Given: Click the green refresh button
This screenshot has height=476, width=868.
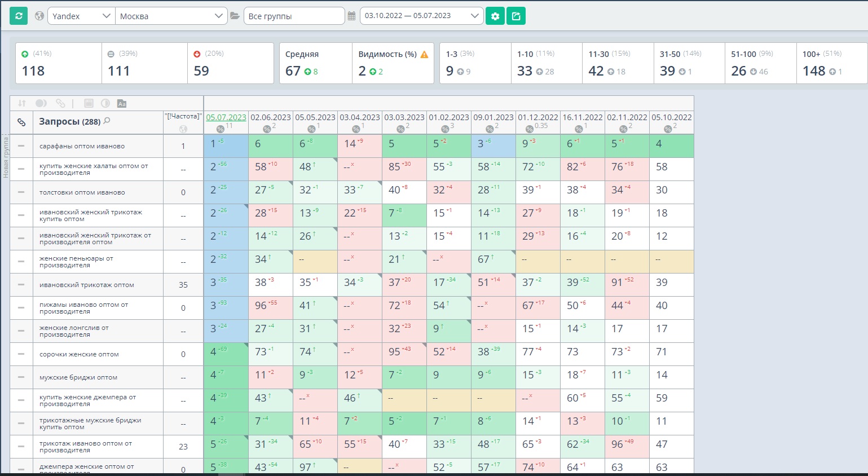Looking at the screenshot, I should 19,16.
